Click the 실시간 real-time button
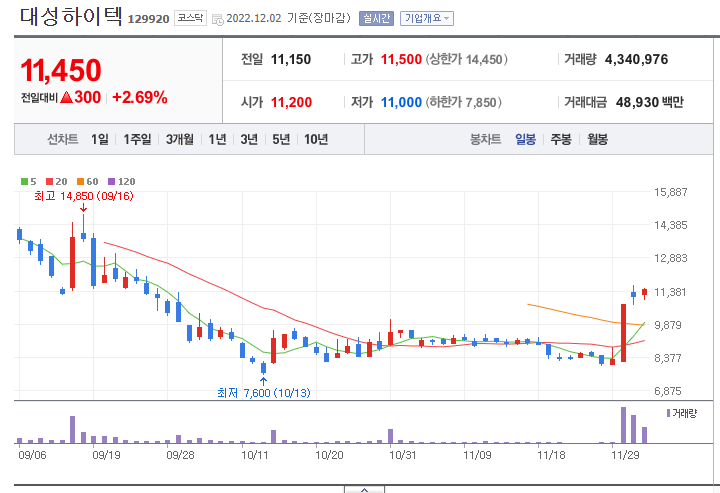The width and height of the screenshot is (720, 493). pyautogui.click(x=376, y=18)
